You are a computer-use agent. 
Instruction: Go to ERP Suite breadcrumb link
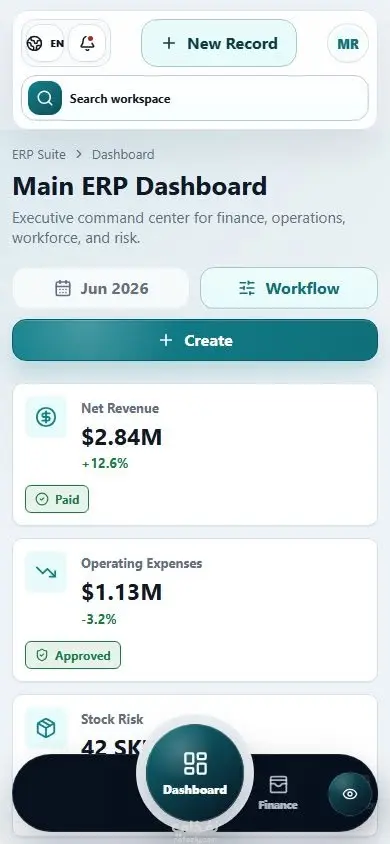click(x=39, y=154)
